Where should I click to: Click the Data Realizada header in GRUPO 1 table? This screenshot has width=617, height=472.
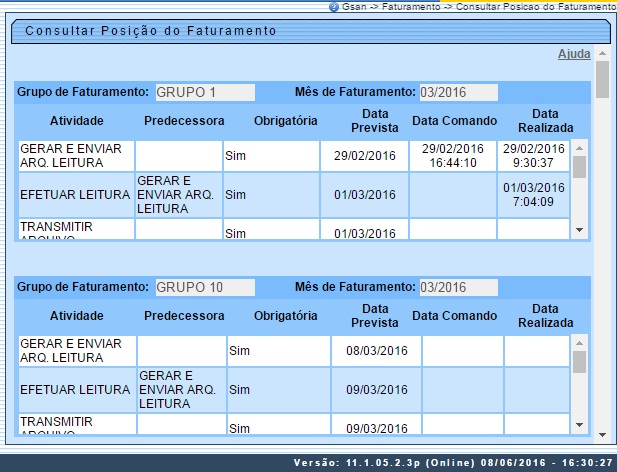pos(545,121)
